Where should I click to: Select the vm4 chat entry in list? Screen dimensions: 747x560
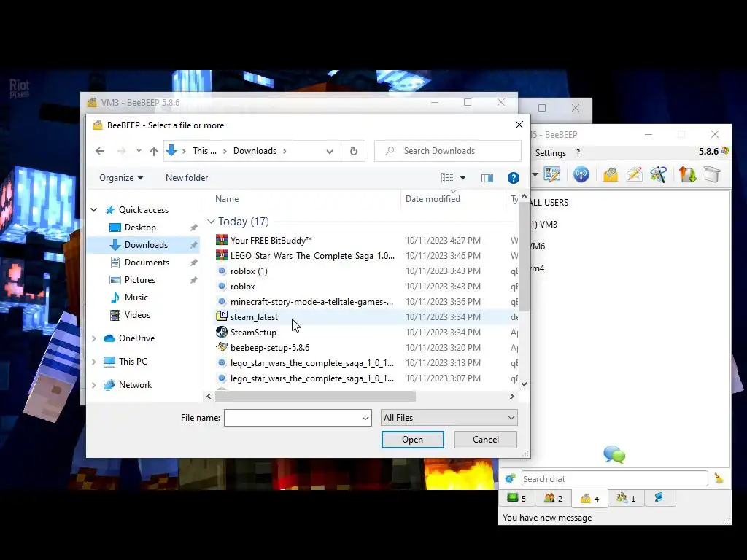click(x=538, y=268)
